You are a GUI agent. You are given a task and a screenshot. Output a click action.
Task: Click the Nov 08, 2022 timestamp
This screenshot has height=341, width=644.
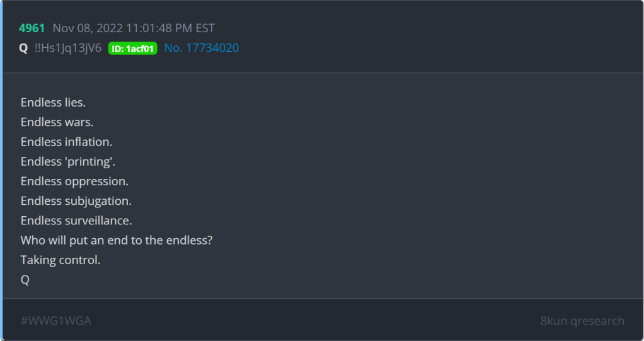click(x=134, y=28)
